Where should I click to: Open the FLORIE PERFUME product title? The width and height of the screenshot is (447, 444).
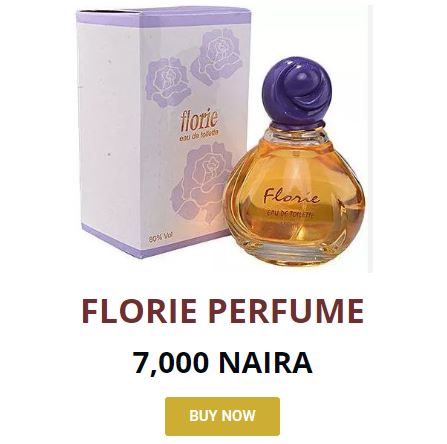pyautogui.click(x=223, y=311)
